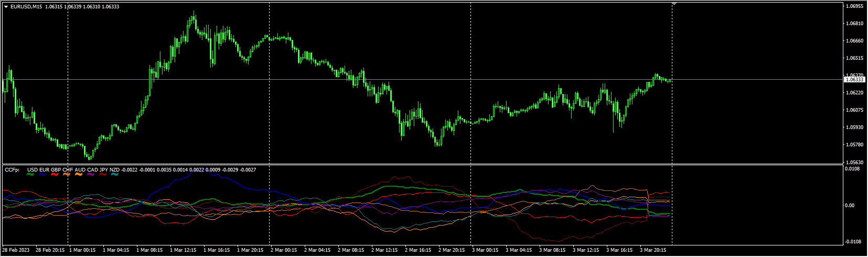Select the red GBP legend marker
This screenshot has width=868, height=257.
coord(55,174)
